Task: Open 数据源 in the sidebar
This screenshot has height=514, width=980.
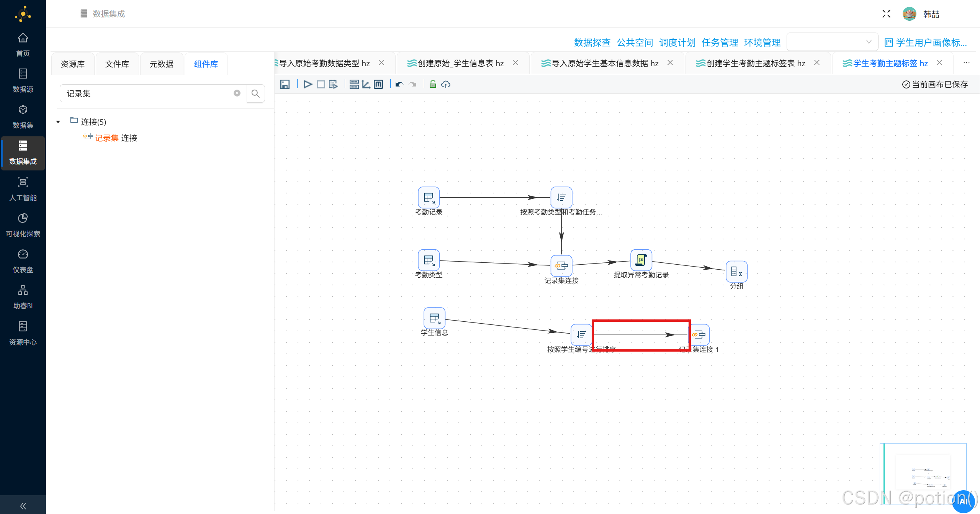Action: (23, 80)
